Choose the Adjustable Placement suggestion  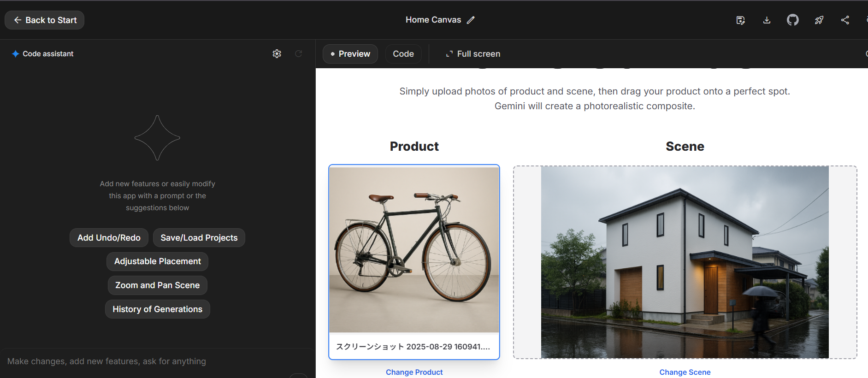158,261
